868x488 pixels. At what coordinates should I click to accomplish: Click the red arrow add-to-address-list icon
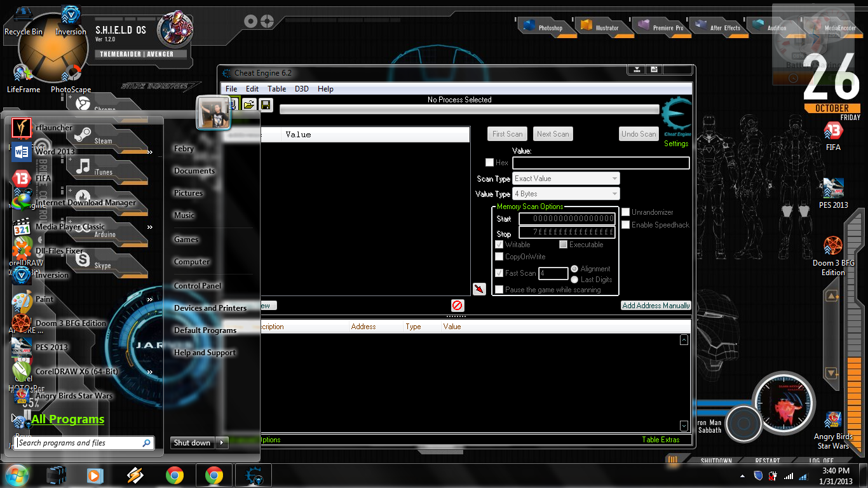[480, 290]
